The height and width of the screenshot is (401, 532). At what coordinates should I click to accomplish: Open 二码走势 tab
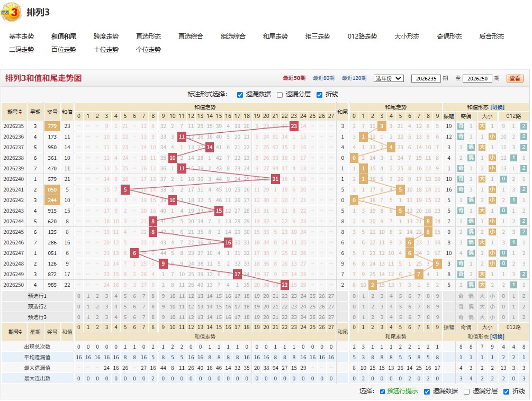[x=21, y=50]
